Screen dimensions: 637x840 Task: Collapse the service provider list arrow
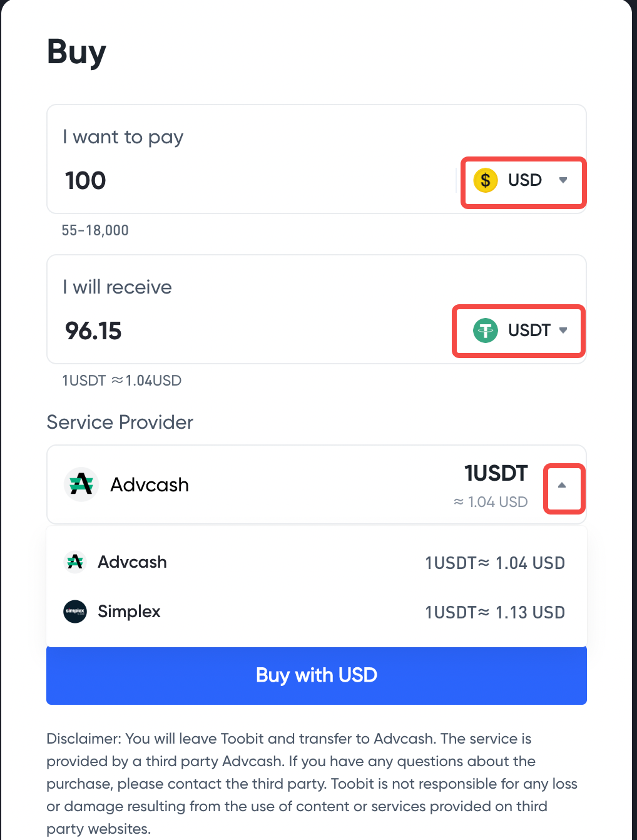click(562, 485)
